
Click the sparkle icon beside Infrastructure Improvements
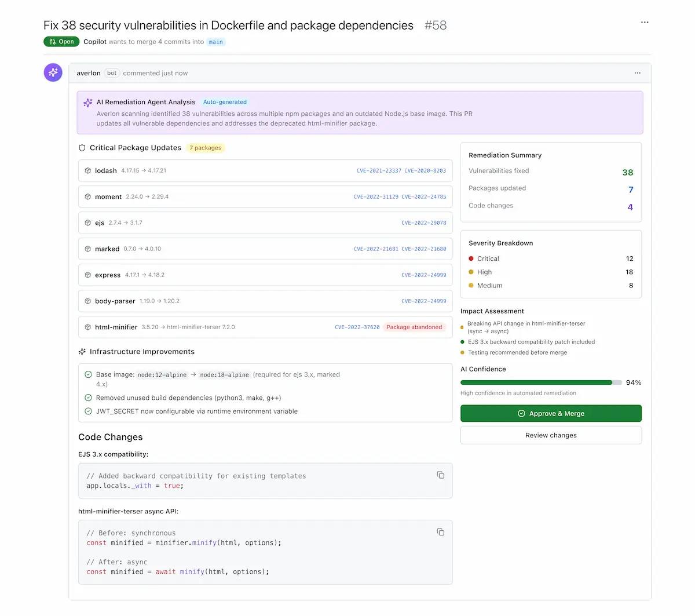(x=83, y=352)
